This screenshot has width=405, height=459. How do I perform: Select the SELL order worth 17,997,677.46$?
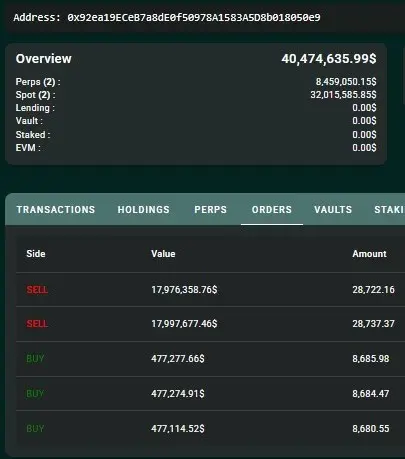click(210, 324)
